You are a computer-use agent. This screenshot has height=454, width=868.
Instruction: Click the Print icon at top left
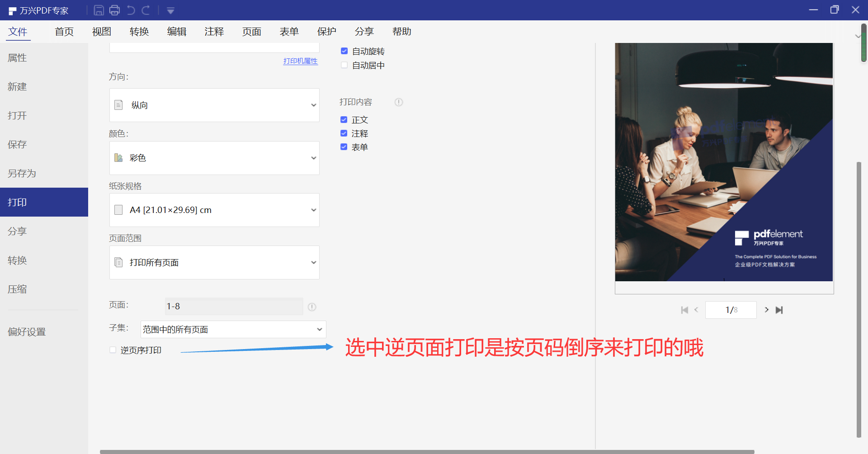tap(114, 10)
